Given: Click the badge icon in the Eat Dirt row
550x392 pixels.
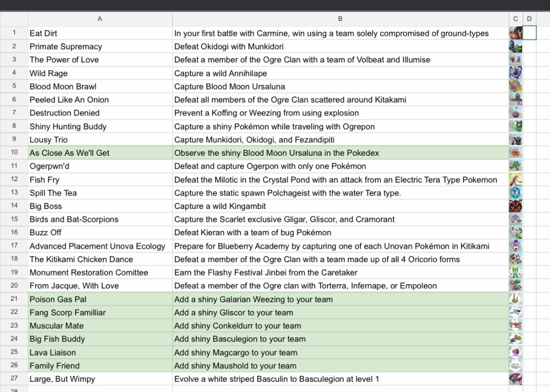Looking at the screenshot, I should 516,33.
